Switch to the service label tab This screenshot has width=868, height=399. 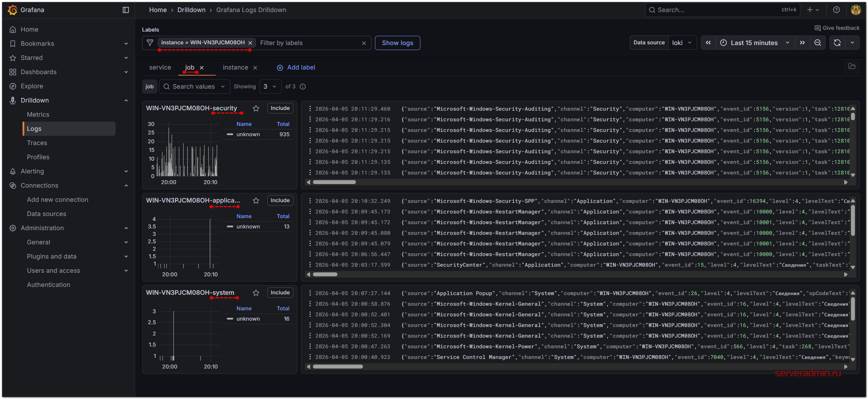160,67
